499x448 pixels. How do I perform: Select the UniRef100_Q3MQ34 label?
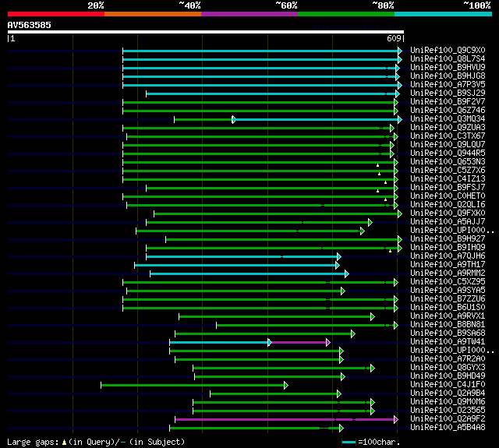pos(448,119)
